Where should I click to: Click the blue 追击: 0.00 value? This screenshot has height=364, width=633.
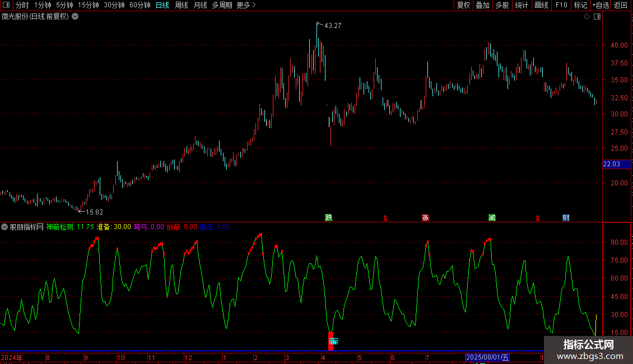tap(215, 227)
